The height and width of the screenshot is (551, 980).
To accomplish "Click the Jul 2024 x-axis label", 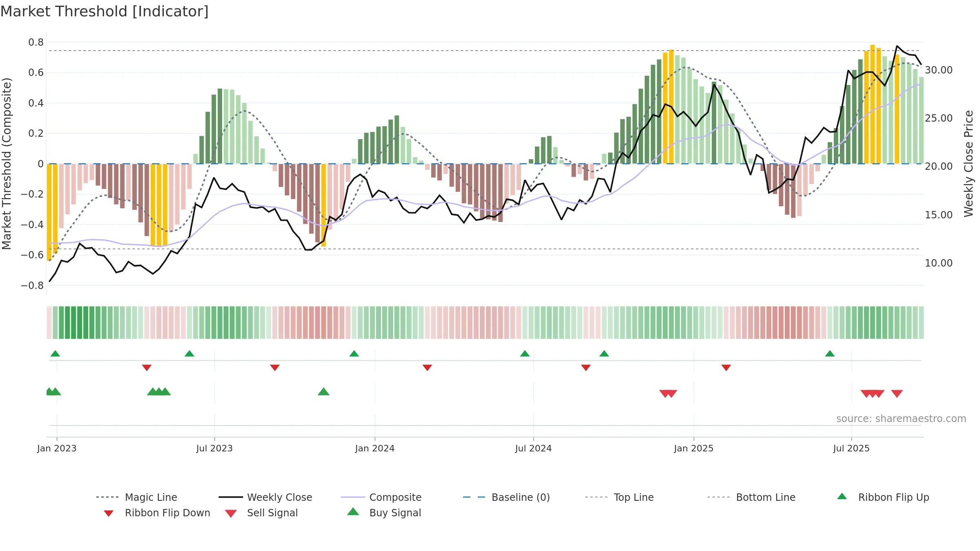I will pos(533,449).
